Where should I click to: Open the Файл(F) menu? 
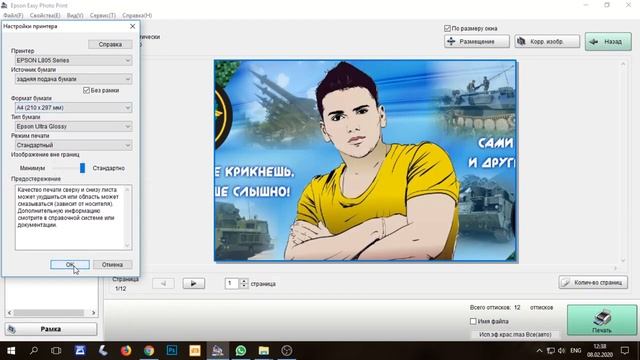click(x=13, y=15)
